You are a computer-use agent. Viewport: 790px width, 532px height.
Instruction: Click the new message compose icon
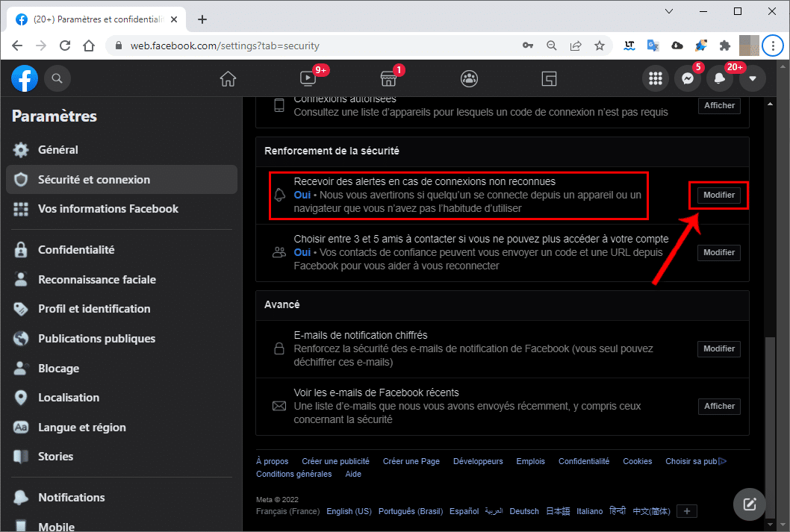[x=749, y=504]
